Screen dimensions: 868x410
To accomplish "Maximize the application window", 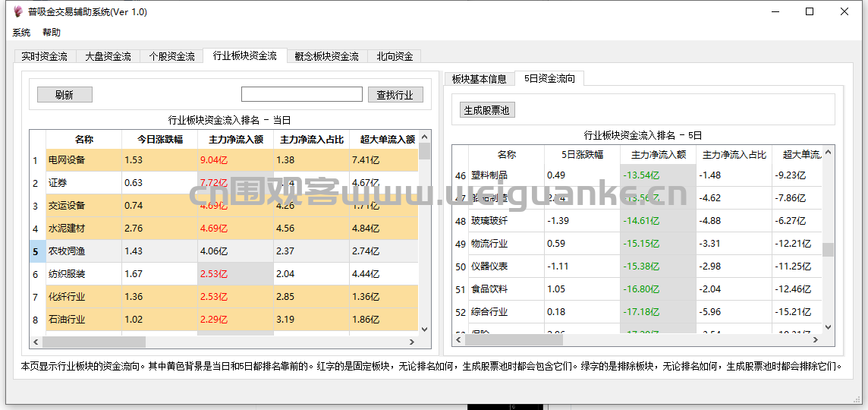I will point(810,12).
